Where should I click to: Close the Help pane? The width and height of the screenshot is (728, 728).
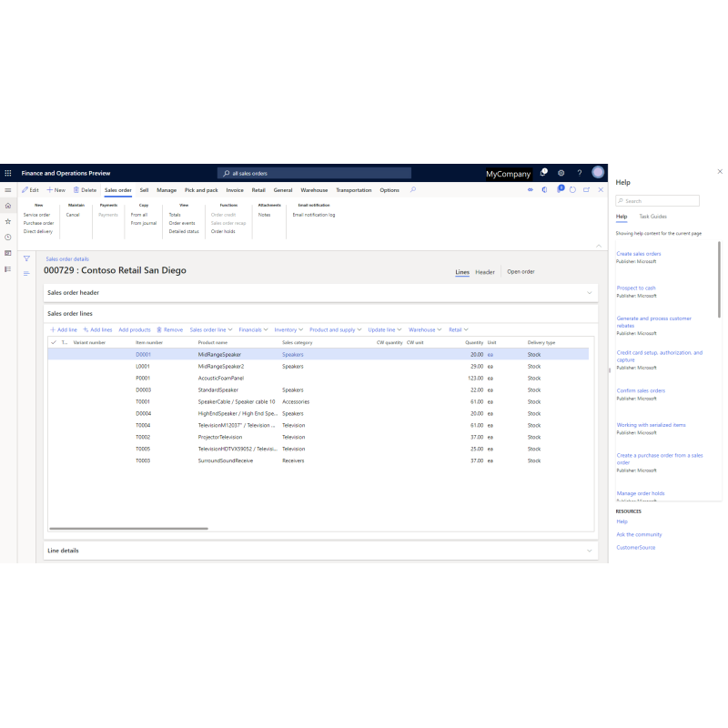tap(720, 171)
